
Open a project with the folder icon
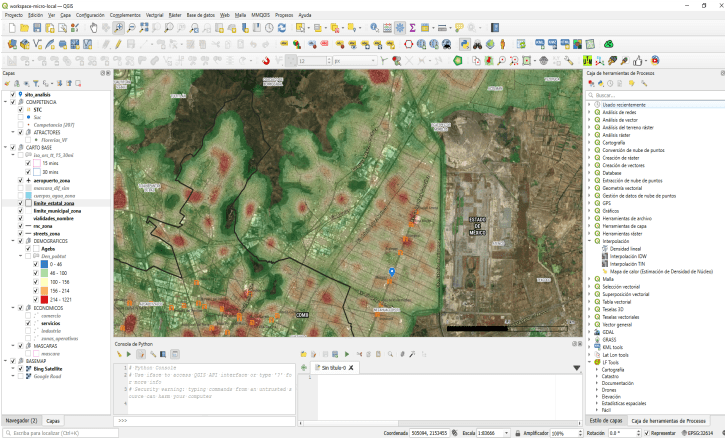coord(25,28)
